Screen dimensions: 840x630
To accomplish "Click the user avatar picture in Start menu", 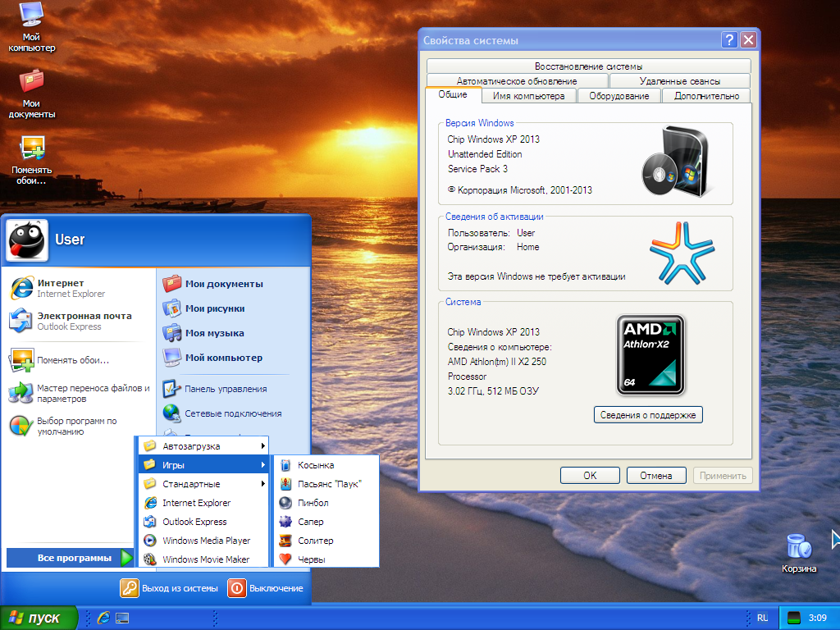I will [27, 240].
